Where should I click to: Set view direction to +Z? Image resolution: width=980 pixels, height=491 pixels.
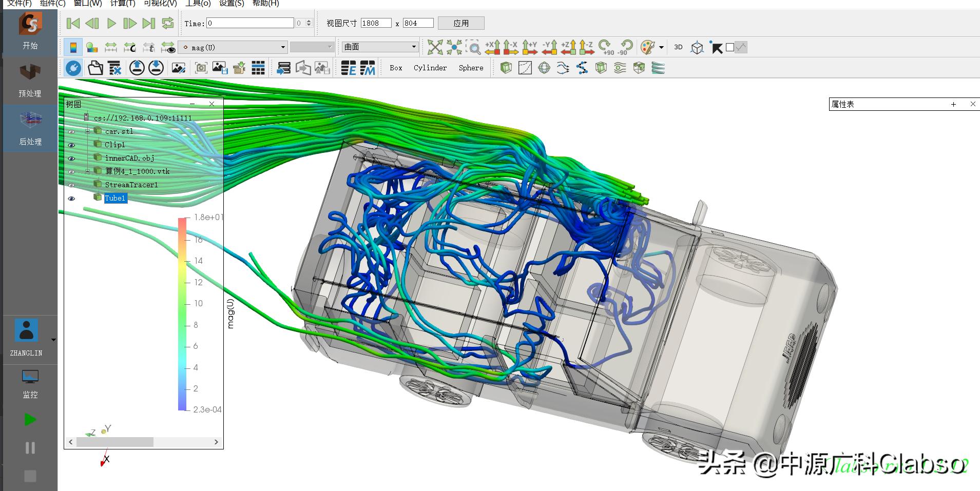click(x=568, y=47)
